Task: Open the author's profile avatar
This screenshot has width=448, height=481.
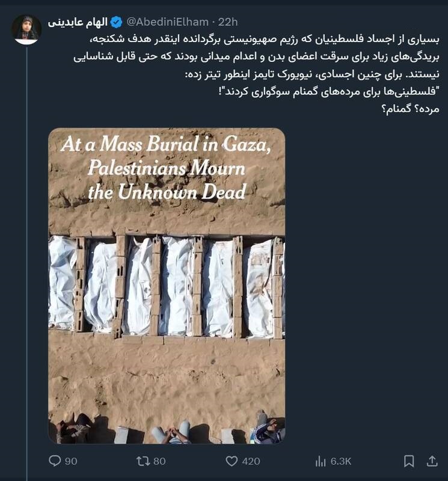Action: [26, 29]
